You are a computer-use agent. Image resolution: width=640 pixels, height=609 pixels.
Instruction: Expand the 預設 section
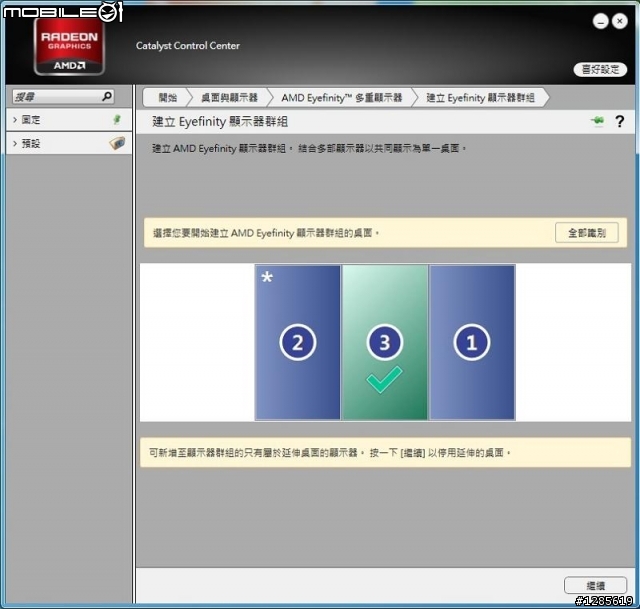69,143
